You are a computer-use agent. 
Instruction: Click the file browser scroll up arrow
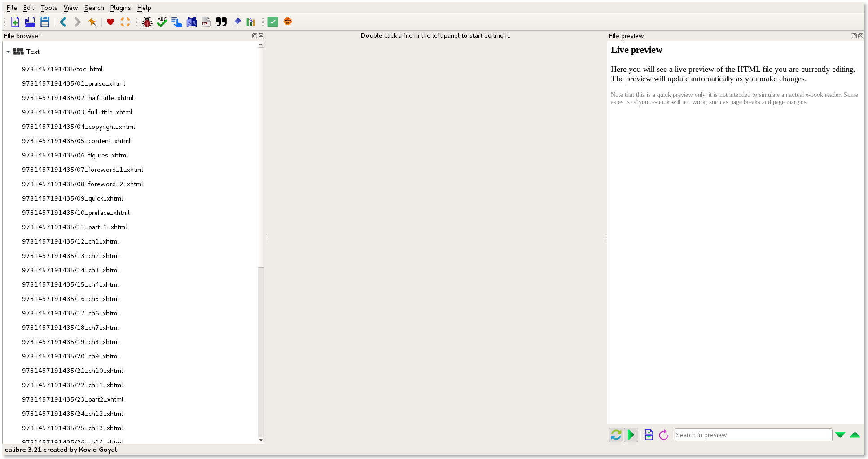[261, 44]
